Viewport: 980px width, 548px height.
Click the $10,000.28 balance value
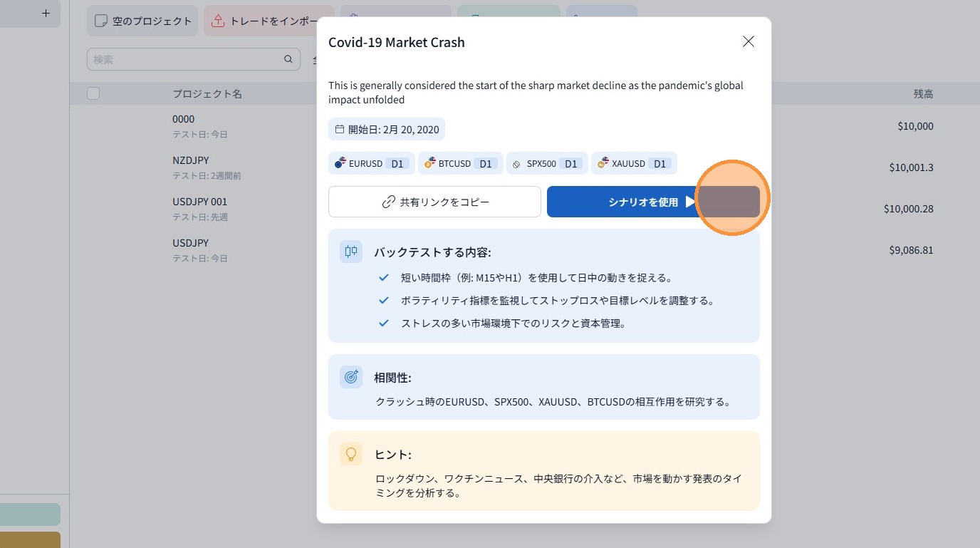coord(909,209)
